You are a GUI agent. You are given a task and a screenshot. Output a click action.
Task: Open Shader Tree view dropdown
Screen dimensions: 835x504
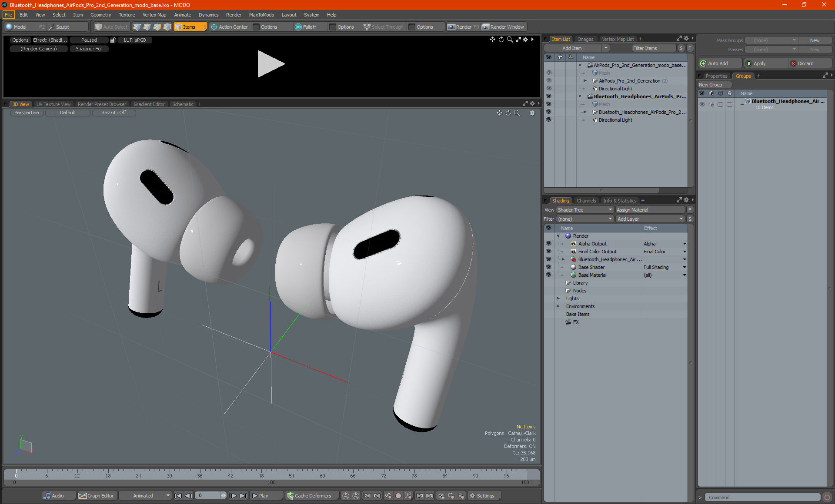point(585,210)
